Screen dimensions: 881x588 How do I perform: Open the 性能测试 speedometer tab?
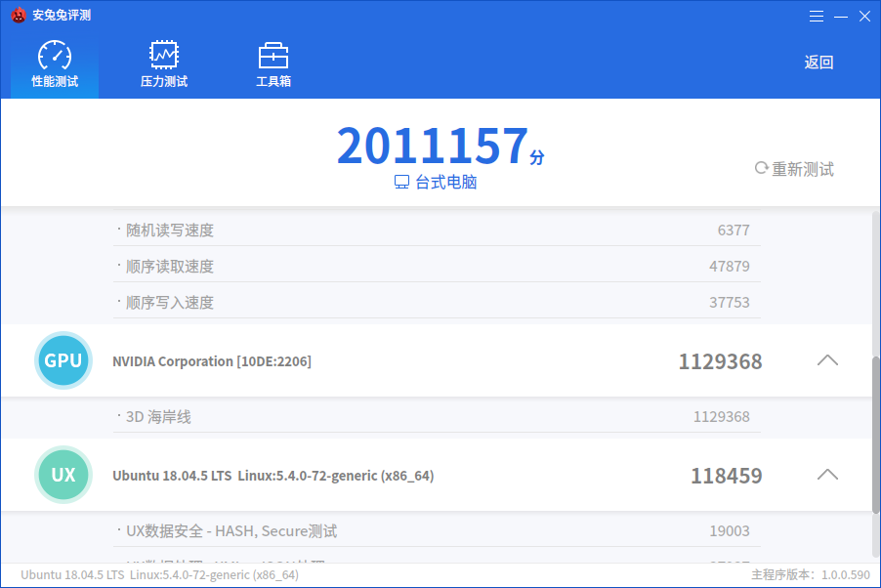pos(55,64)
